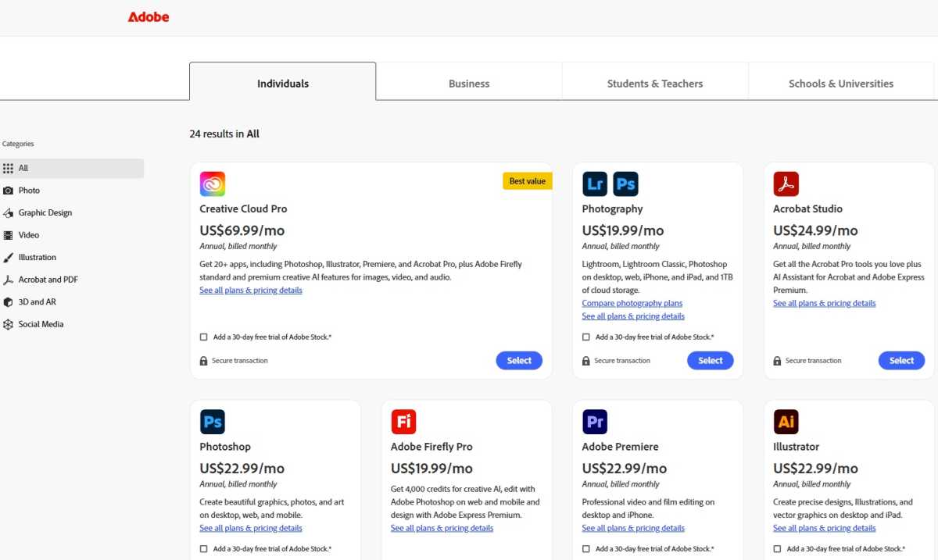Viewport: 938px width, 560px height.
Task: View pricing details for Adobe Firefly Pro
Action: [442, 528]
